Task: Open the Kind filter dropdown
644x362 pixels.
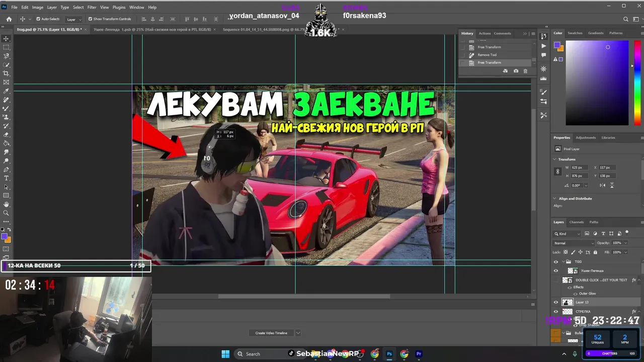Action: tap(567, 234)
